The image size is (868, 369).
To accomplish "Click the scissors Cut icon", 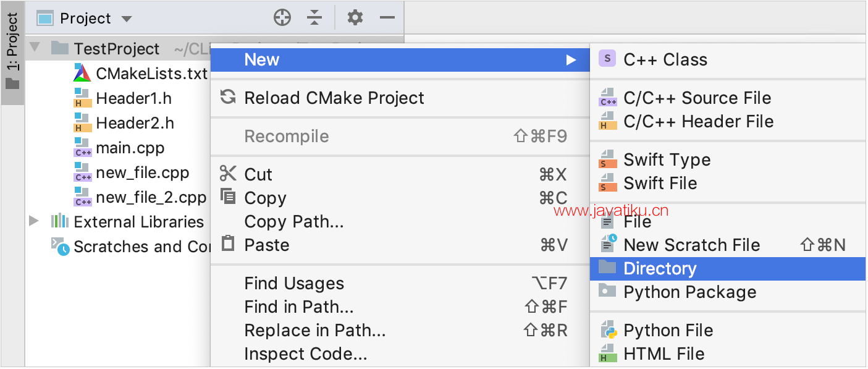I will [x=229, y=174].
